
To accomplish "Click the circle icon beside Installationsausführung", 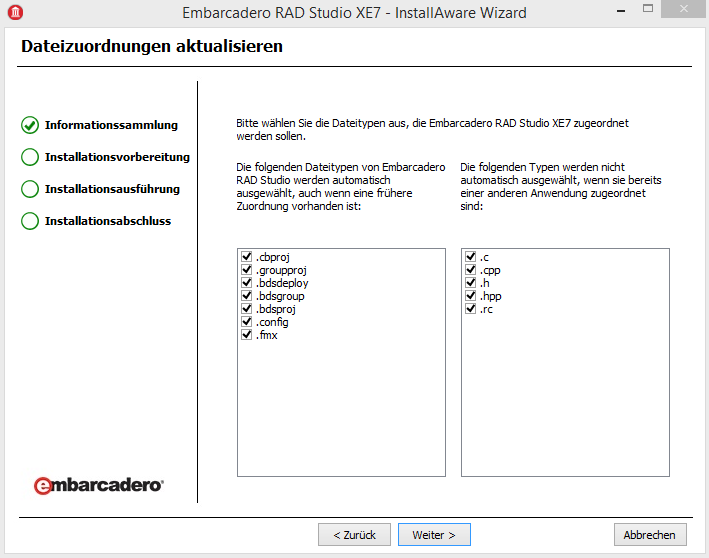I will coord(30,189).
